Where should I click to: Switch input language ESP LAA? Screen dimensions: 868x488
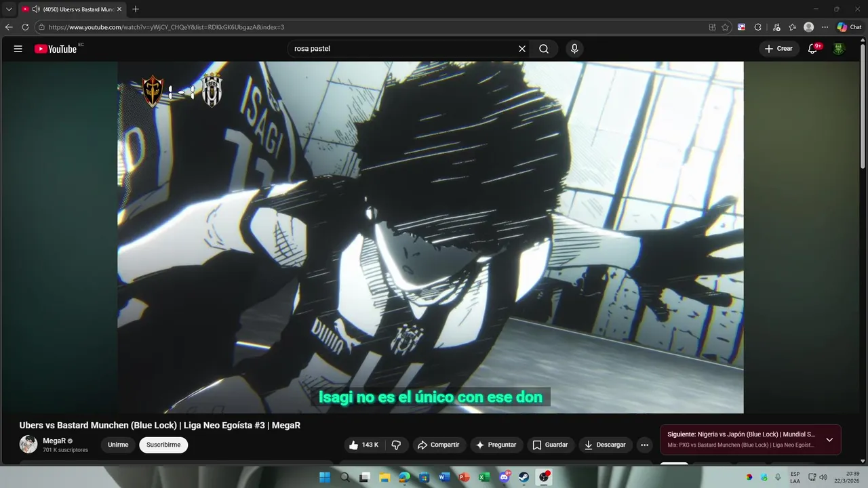[795, 477]
